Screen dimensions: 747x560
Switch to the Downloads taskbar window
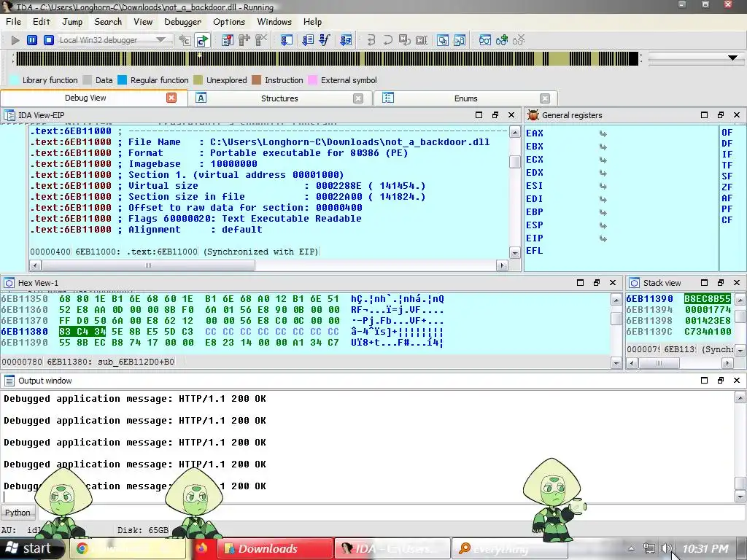(x=275, y=548)
